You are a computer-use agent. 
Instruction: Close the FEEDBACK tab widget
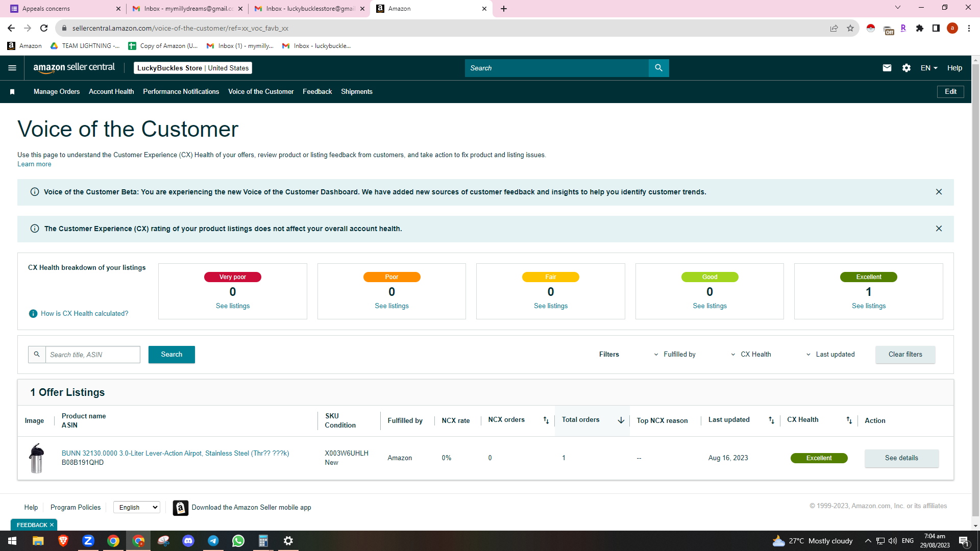point(52,525)
